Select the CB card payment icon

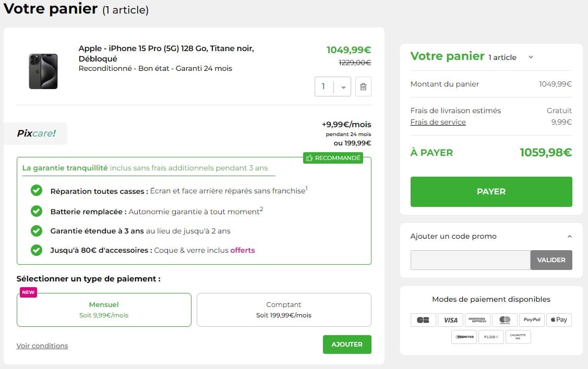pyautogui.click(x=423, y=319)
